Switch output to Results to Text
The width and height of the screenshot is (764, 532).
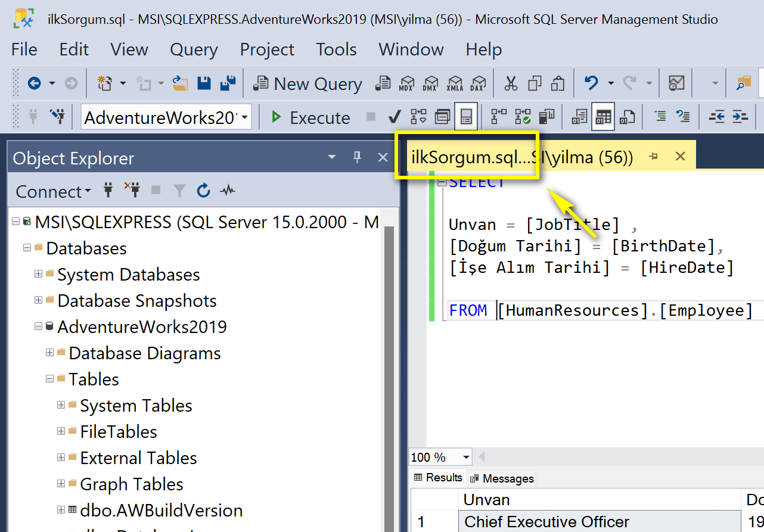coord(579,117)
